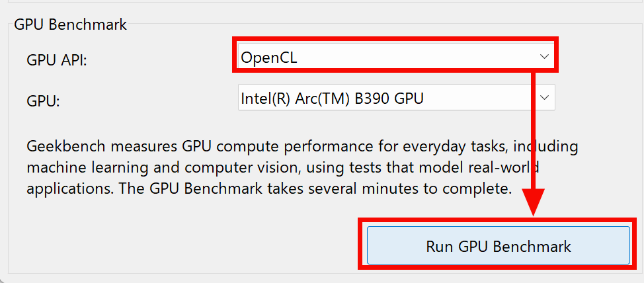Click the B390 GPU name text
The height and width of the screenshot is (283, 644).
(333, 98)
